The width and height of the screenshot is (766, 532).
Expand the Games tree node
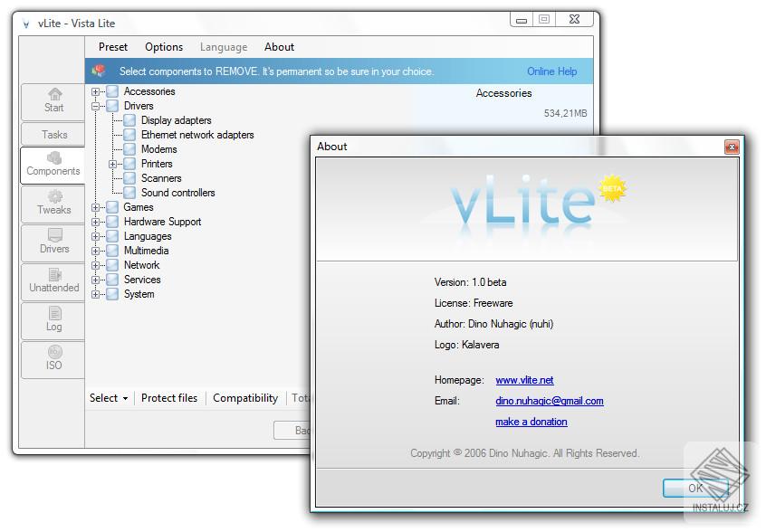(x=95, y=207)
